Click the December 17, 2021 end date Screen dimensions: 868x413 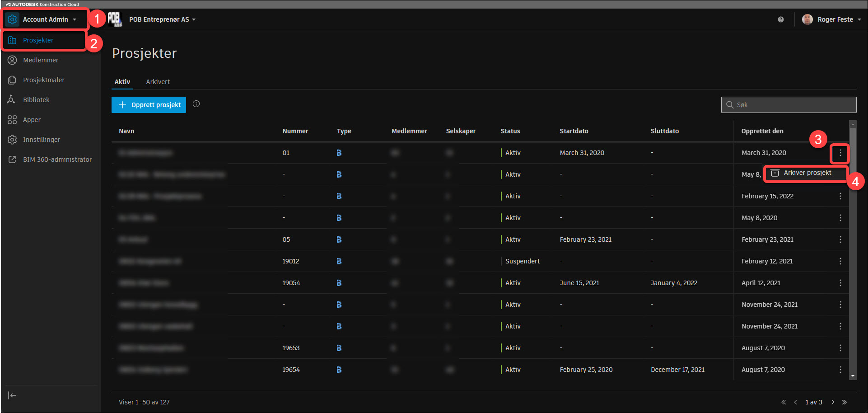coord(677,370)
